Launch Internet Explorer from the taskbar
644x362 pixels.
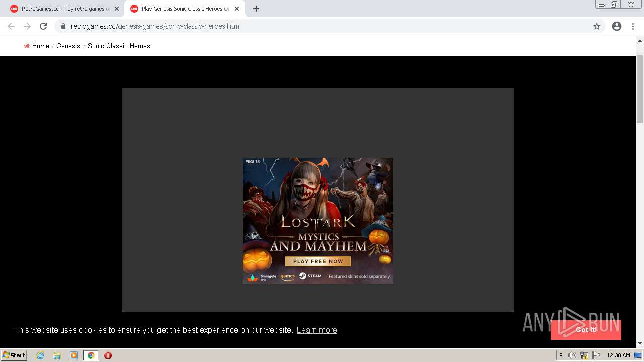coord(40,355)
